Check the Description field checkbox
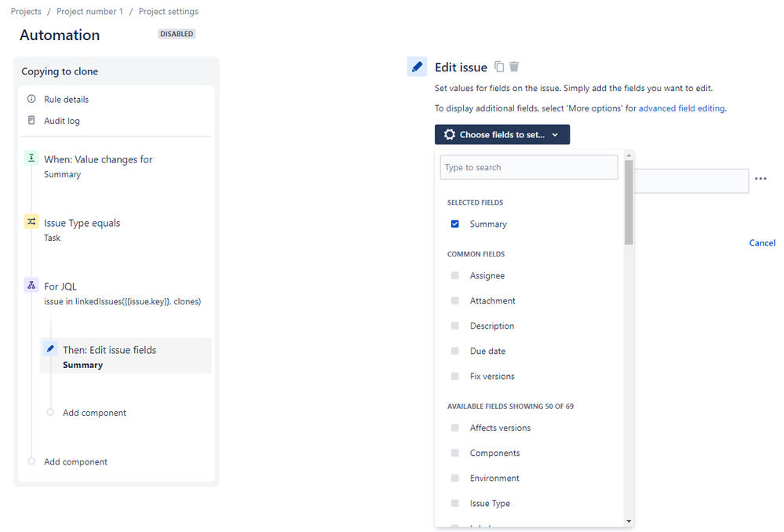Image resolution: width=784 pixels, height=532 pixels. 455,326
